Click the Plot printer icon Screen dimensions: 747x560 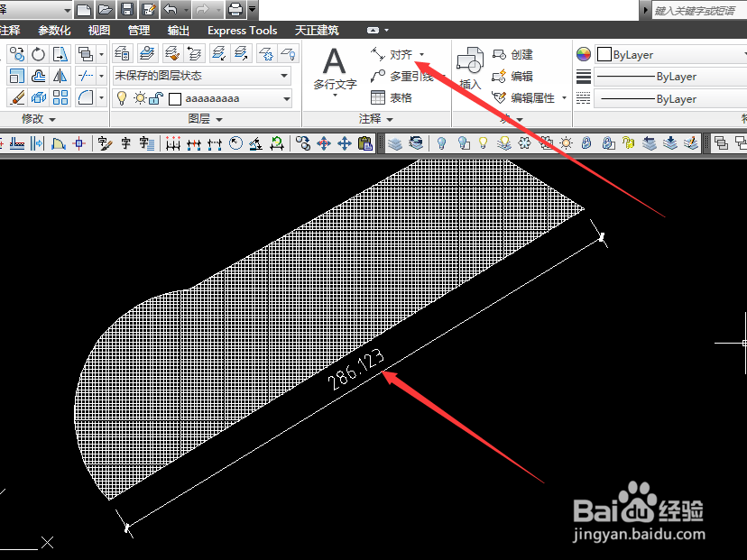pos(235,9)
